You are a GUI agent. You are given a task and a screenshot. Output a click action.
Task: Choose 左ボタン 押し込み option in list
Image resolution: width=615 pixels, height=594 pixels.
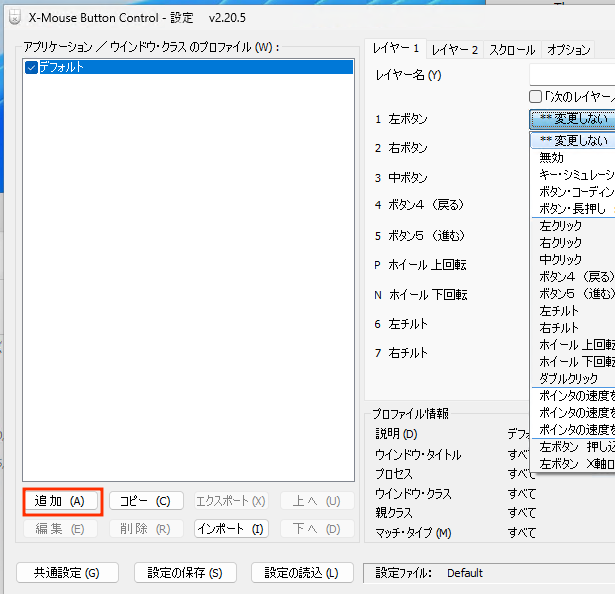(x=573, y=447)
